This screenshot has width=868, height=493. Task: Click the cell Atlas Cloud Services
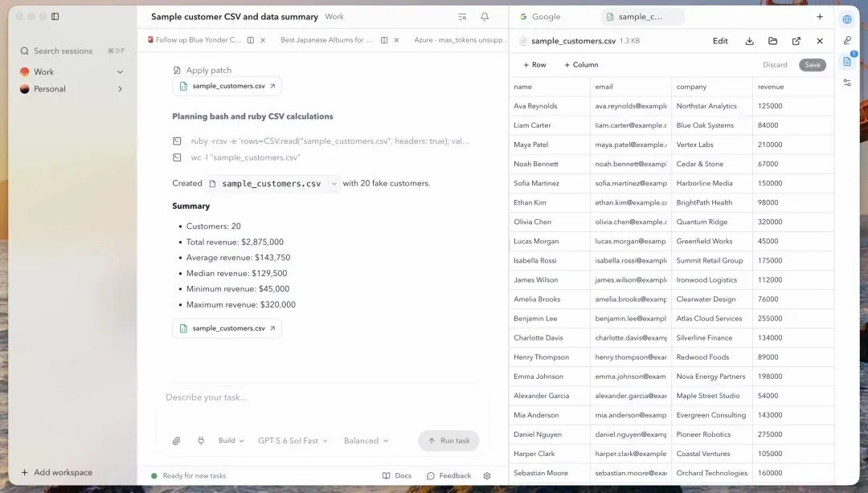pyautogui.click(x=712, y=319)
